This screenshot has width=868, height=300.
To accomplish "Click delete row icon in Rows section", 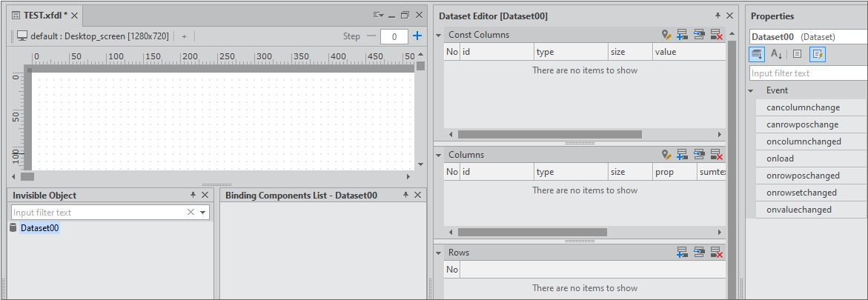I will point(716,253).
